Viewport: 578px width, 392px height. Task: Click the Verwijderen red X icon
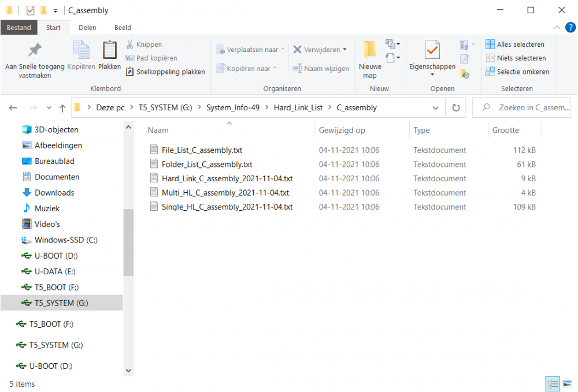297,50
